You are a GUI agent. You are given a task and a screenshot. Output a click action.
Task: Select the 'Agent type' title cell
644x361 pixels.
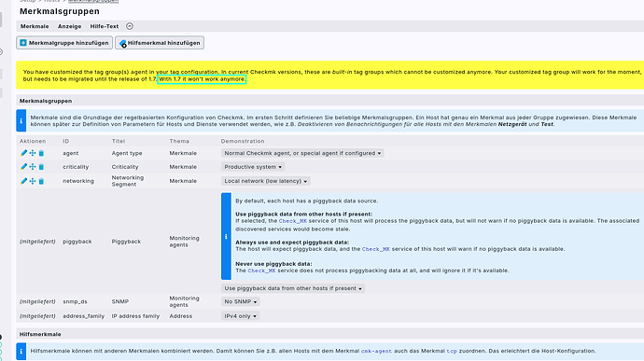(x=127, y=153)
